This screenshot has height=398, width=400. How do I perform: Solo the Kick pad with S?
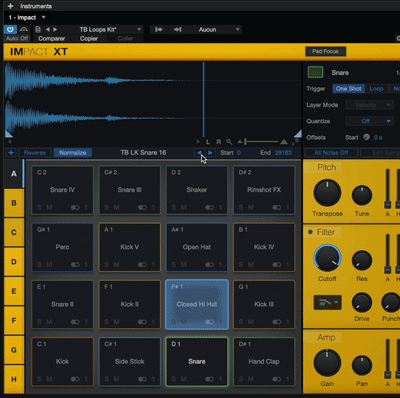pos(39,379)
